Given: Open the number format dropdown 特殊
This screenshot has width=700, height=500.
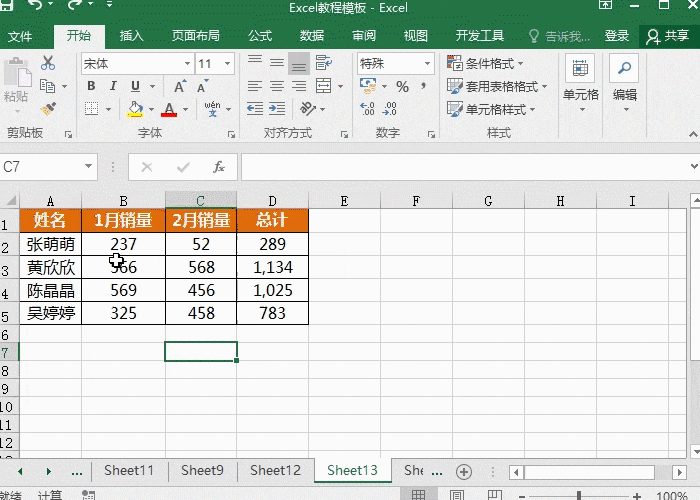Looking at the screenshot, I should pos(395,63).
